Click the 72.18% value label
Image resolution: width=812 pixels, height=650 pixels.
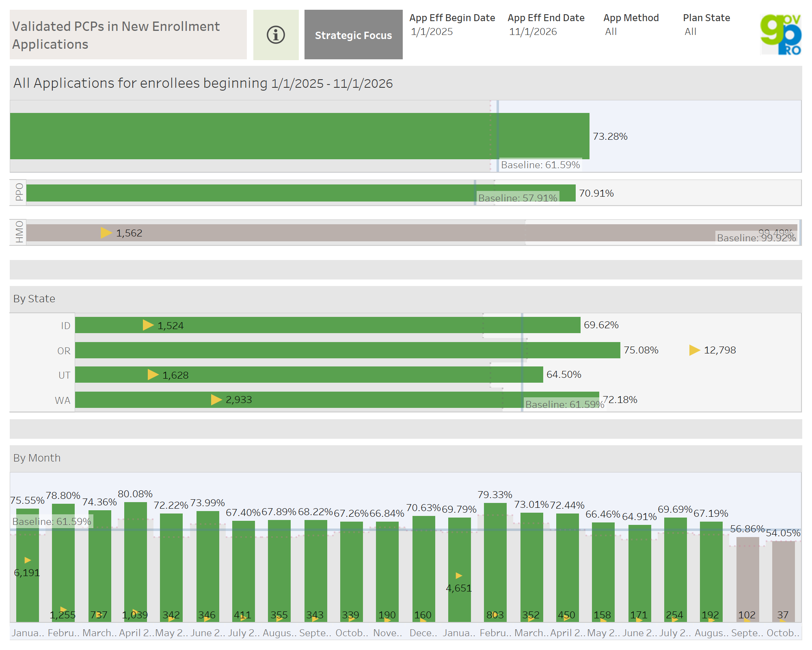pos(620,400)
